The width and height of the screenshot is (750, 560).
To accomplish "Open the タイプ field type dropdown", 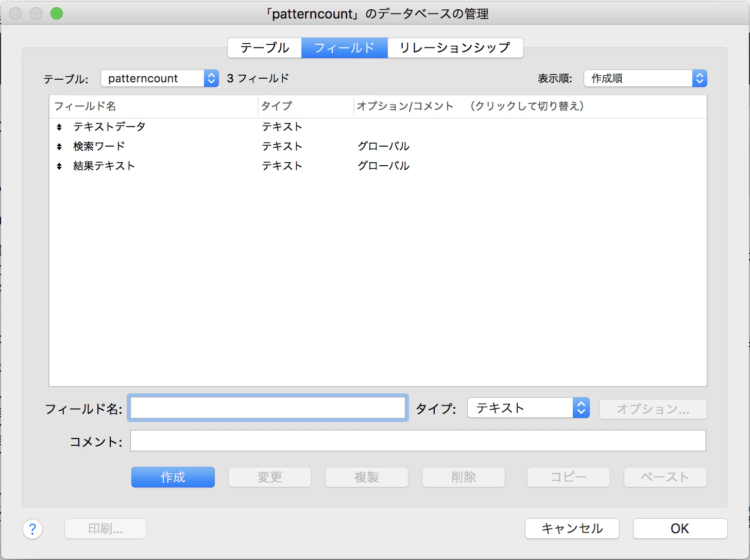I will coord(528,408).
